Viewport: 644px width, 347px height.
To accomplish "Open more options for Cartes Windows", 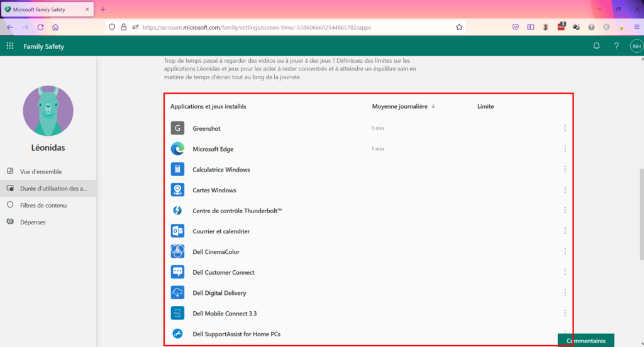I will [x=565, y=190].
